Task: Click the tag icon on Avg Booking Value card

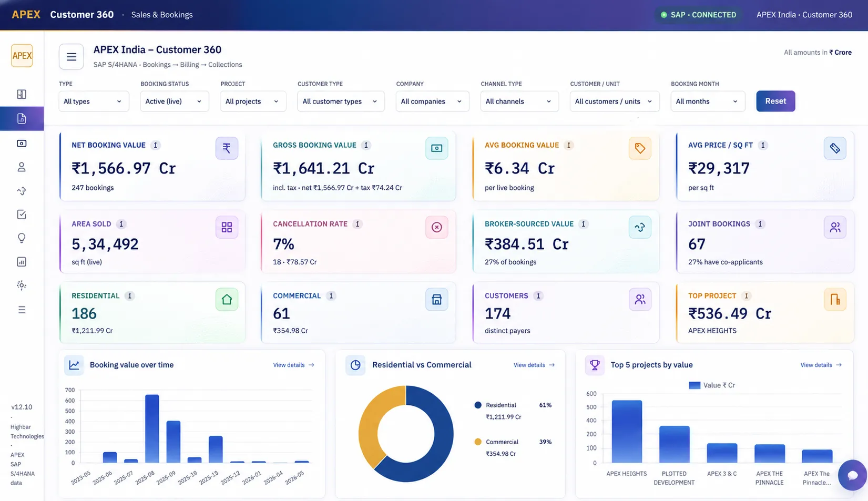Action: pyautogui.click(x=640, y=148)
